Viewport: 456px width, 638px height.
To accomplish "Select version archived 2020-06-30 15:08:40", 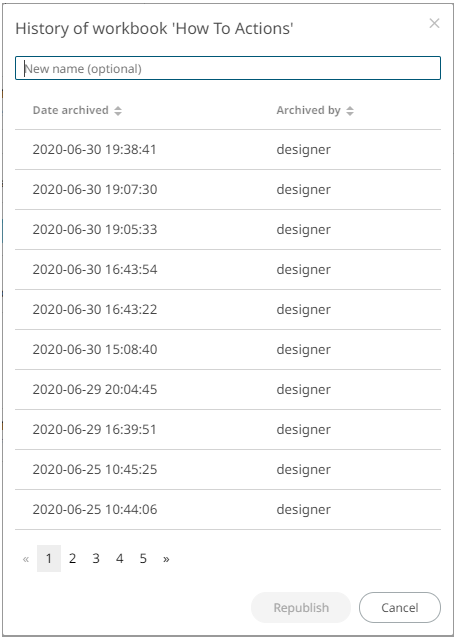I will 228,350.
